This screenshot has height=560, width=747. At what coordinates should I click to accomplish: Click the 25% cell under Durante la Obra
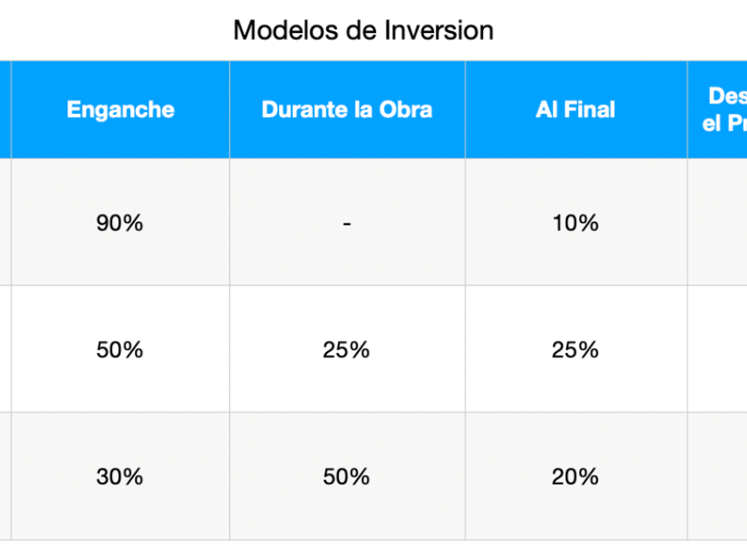pos(347,349)
